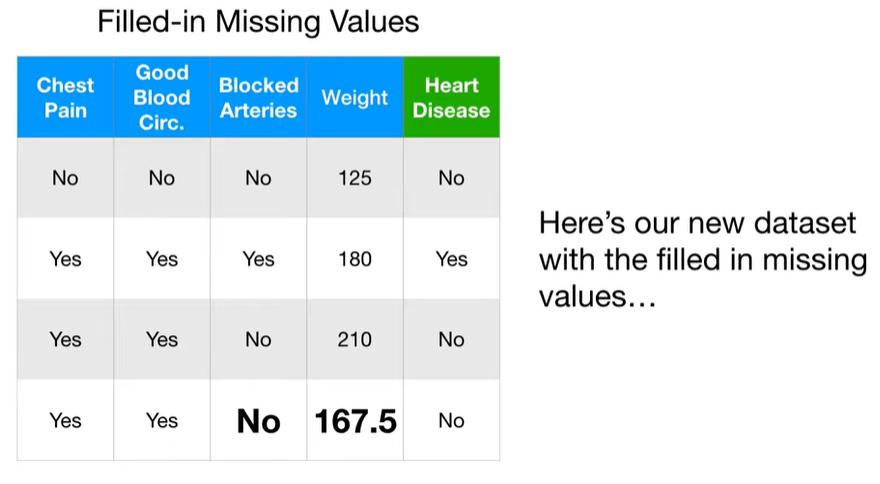The height and width of the screenshot is (484, 880).
Task: Click the green Heart Disease header
Action: tap(451, 97)
